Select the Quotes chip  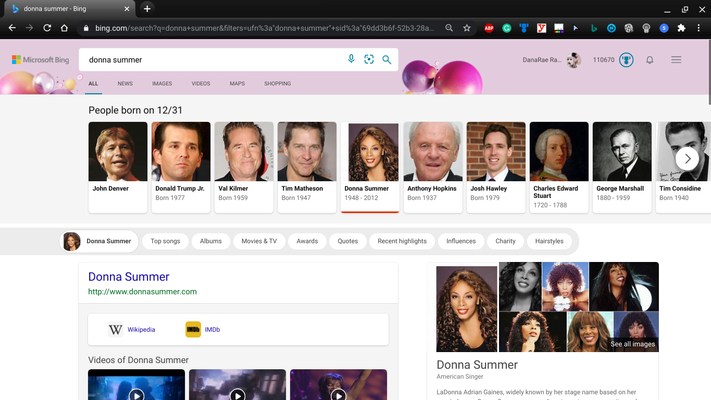click(348, 241)
